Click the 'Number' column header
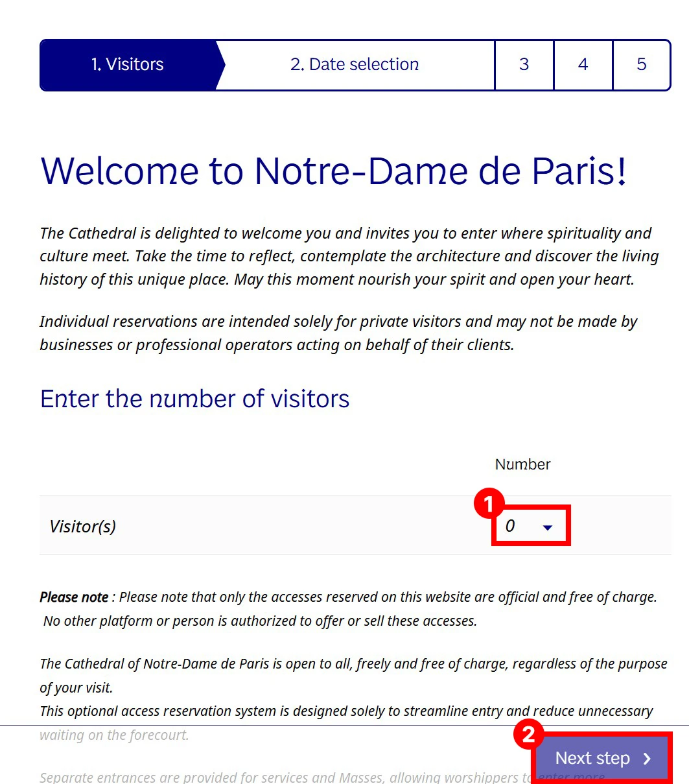Screen dimensions: 689x784 coord(522,464)
